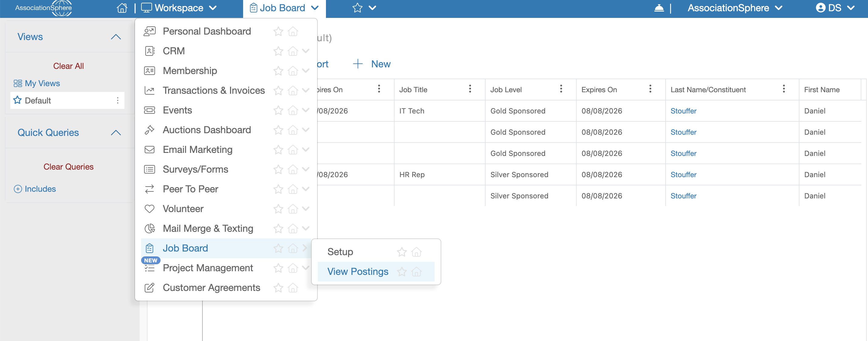The height and width of the screenshot is (341, 868).
Task: Expand the Email Marketing submenu chevron
Action: click(x=306, y=150)
